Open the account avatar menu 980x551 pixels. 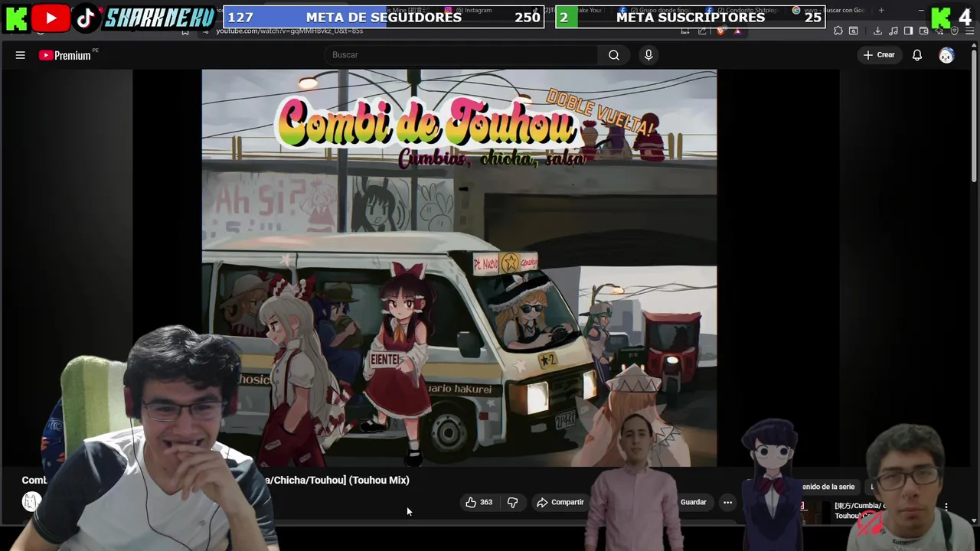pyautogui.click(x=946, y=55)
